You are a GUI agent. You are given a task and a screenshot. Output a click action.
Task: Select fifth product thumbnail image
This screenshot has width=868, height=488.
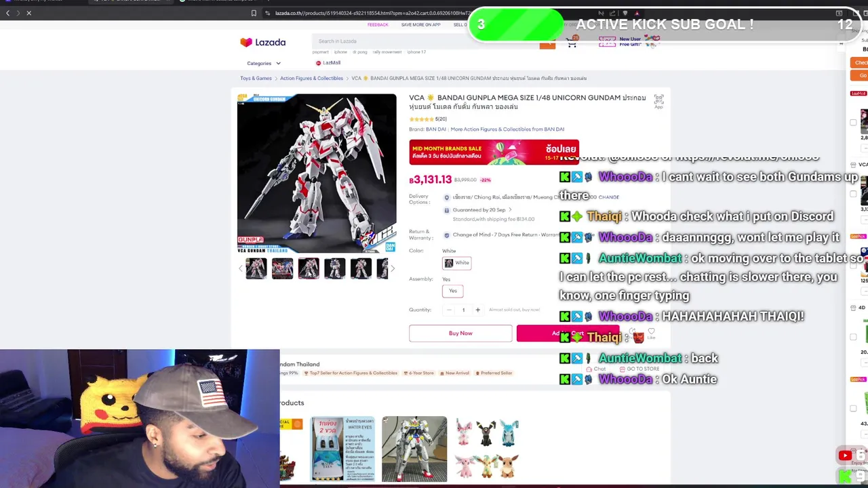[x=361, y=268]
